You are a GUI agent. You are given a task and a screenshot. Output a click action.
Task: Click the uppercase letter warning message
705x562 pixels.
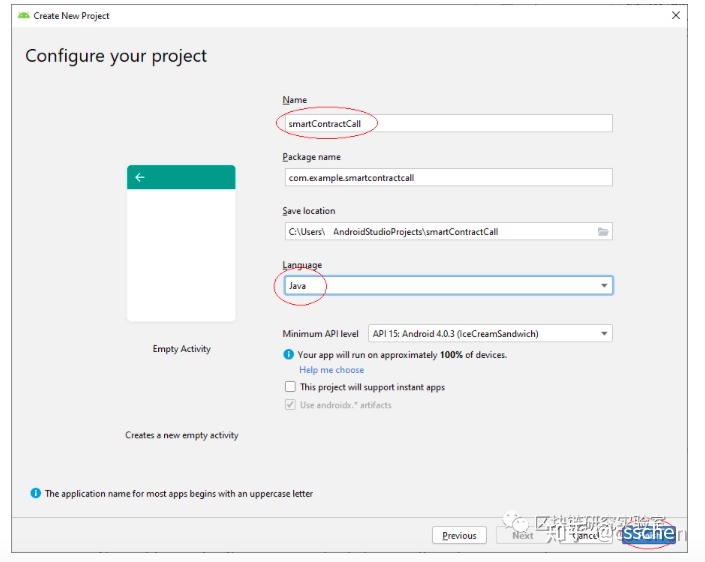tap(179, 494)
